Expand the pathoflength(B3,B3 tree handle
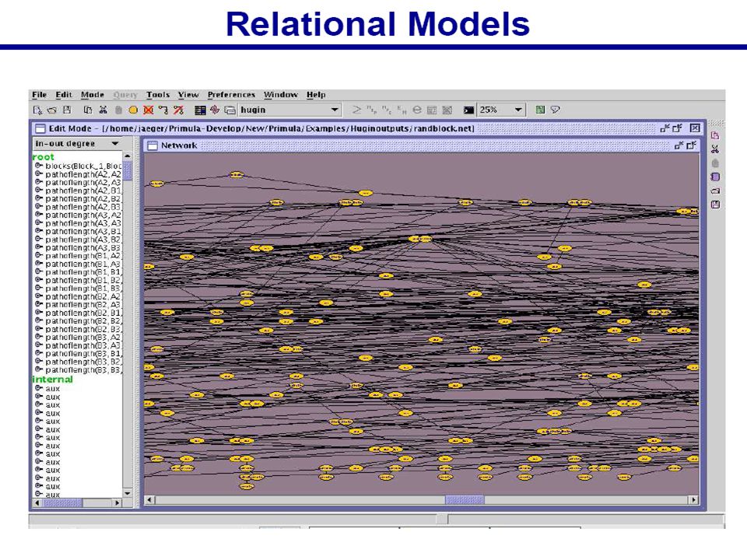Image resolution: width=747 pixels, height=560 pixels. pos(39,369)
